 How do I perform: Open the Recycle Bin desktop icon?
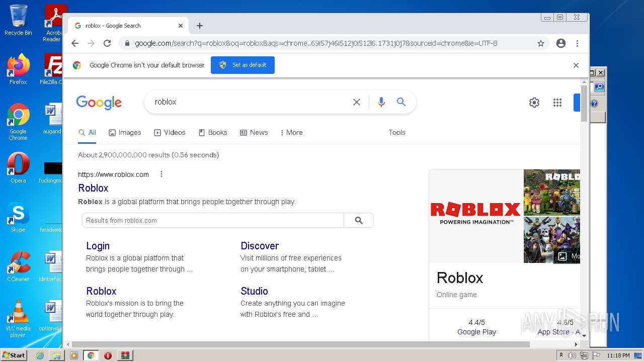pyautogui.click(x=18, y=21)
